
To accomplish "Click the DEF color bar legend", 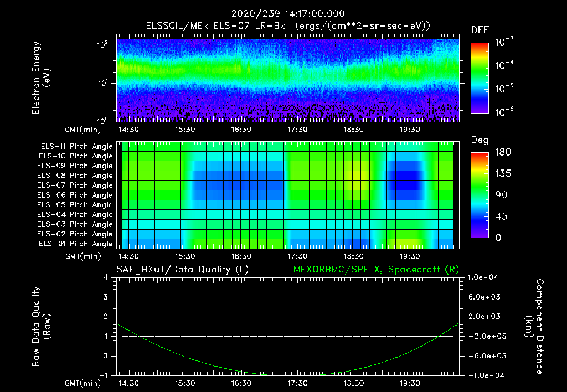I will pyautogui.click(x=480, y=78).
